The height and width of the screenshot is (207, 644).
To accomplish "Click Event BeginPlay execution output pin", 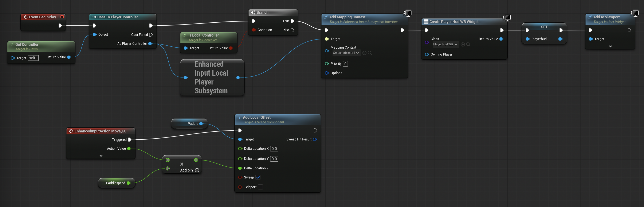I will pyautogui.click(x=60, y=26).
